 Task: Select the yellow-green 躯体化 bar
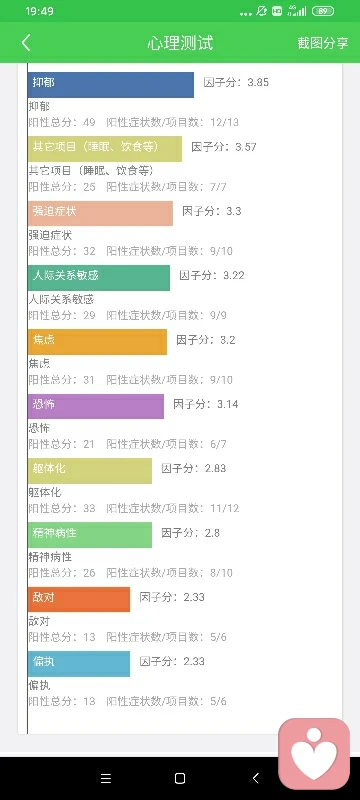coord(90,470)
